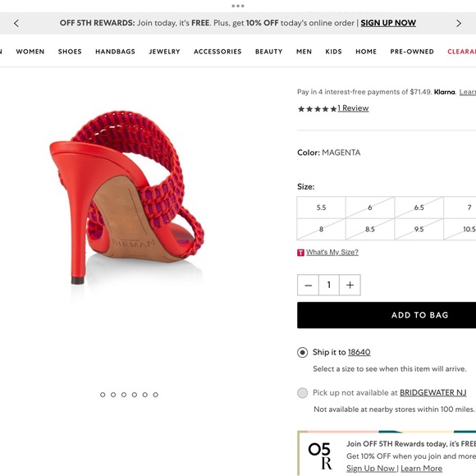Jump to the second product image dot

coord(113,395)
